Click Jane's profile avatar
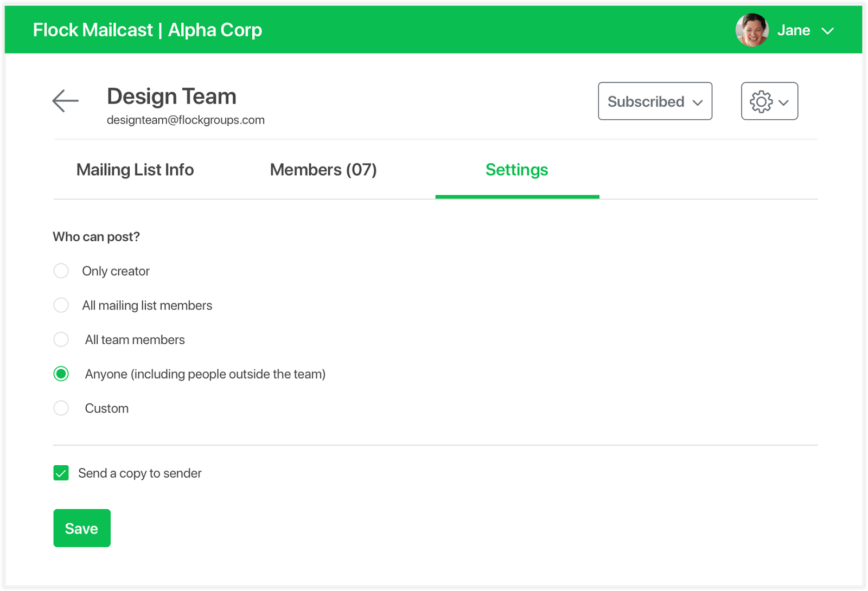 click(752, 30)
